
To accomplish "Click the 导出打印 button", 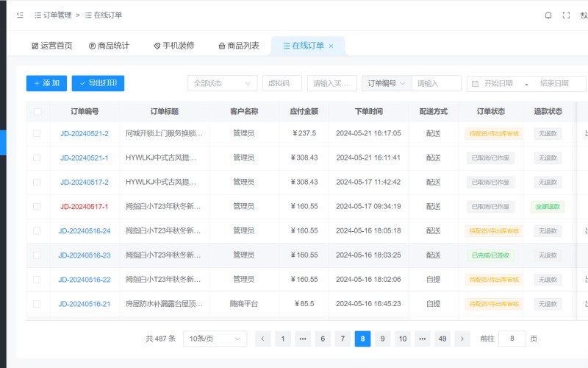I will coord(98,83).
